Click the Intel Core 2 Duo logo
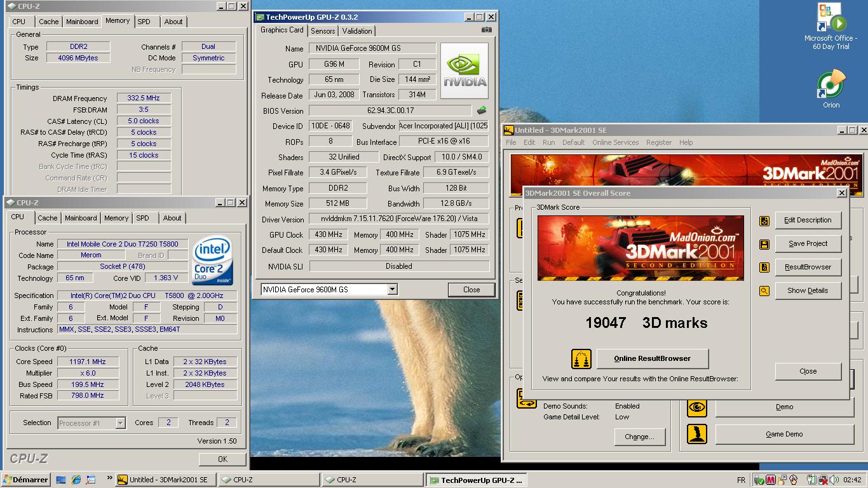868x488 pixels. point(213,262)
